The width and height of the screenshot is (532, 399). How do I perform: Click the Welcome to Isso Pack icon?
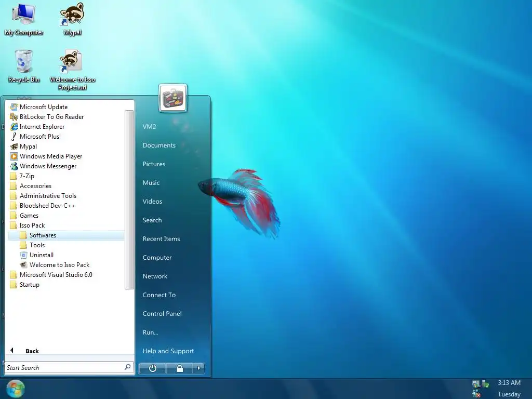(23, 264)
